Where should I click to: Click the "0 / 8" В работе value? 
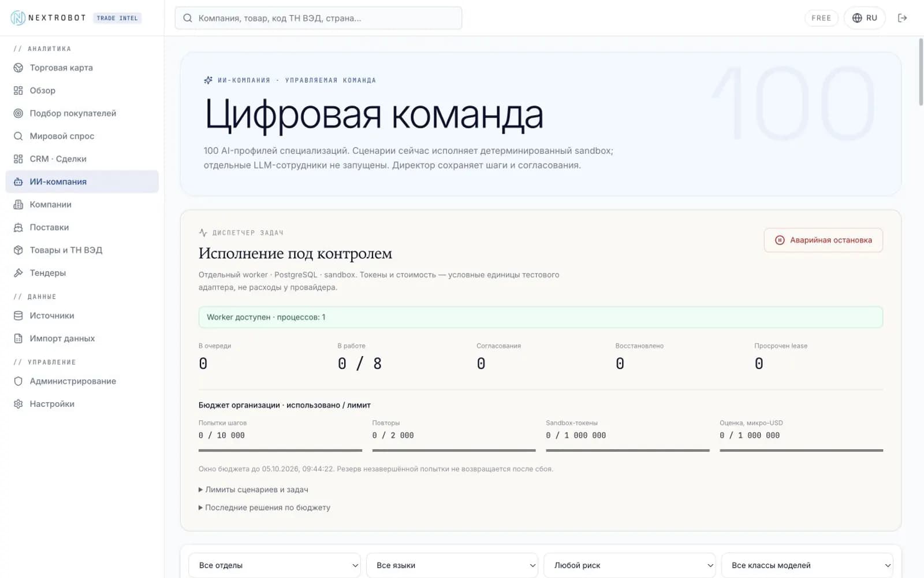point(360,364)
